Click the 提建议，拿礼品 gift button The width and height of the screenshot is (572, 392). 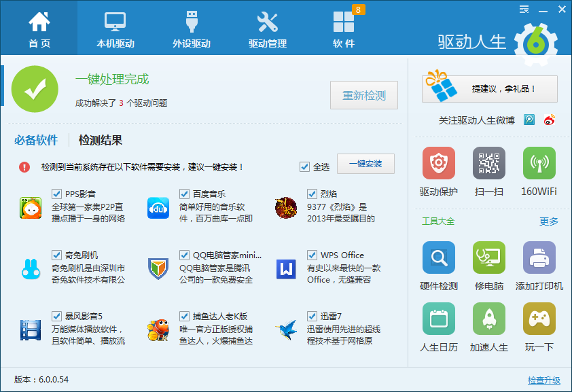[490, 88]
